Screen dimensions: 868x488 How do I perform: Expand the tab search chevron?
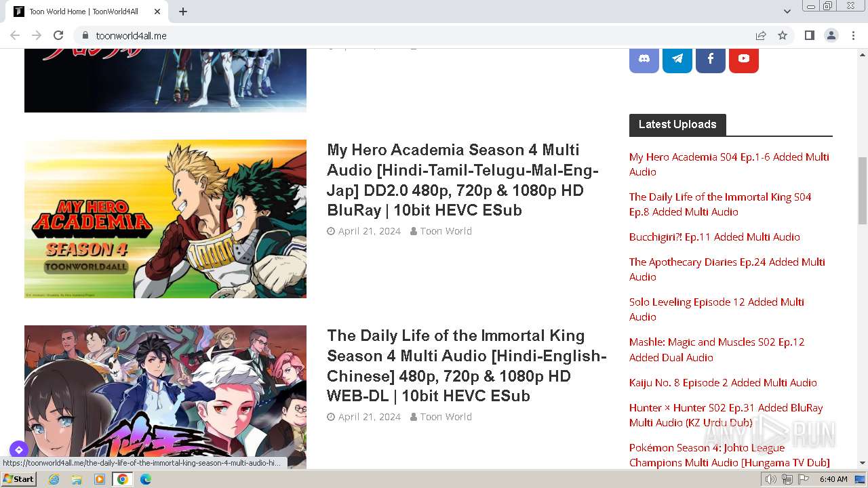[x=787, y=12]
